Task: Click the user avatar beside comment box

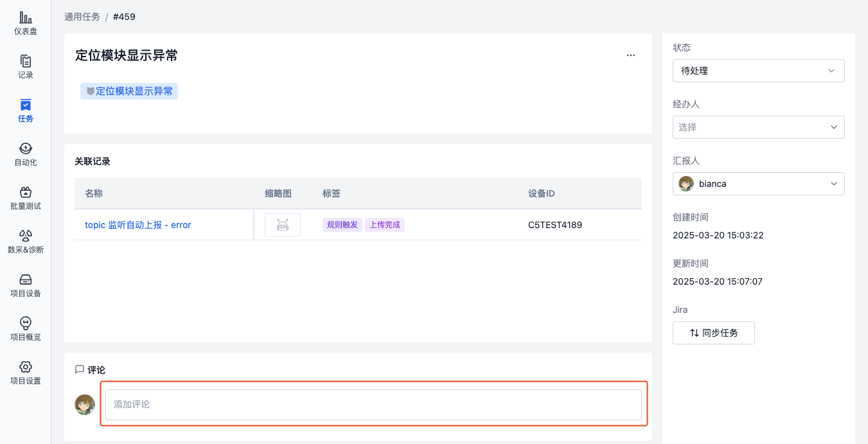Action: (85, 405)
